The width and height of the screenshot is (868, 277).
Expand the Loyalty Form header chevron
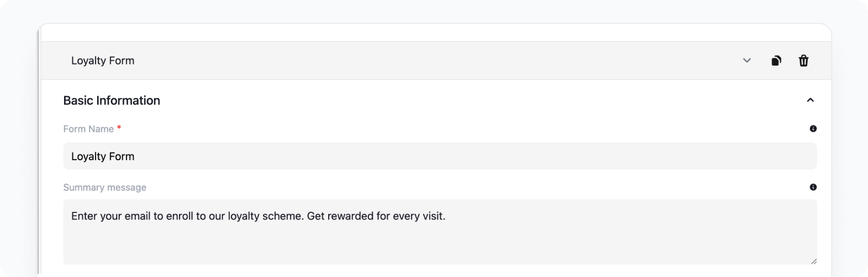747,61
